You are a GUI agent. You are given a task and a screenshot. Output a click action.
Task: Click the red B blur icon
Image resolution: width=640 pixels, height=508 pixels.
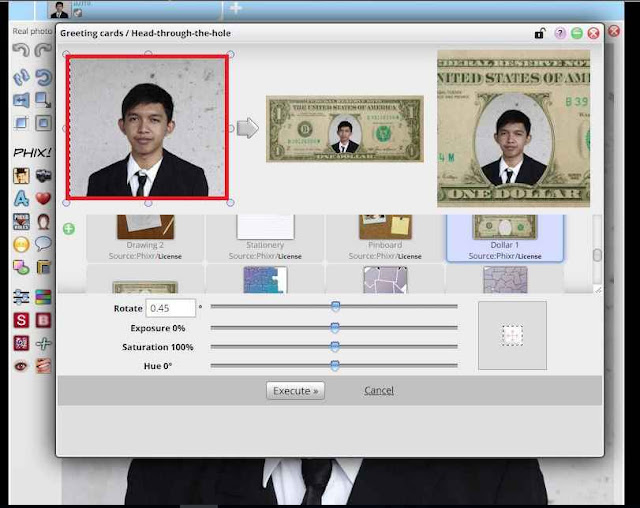click(x=43, y=320)
